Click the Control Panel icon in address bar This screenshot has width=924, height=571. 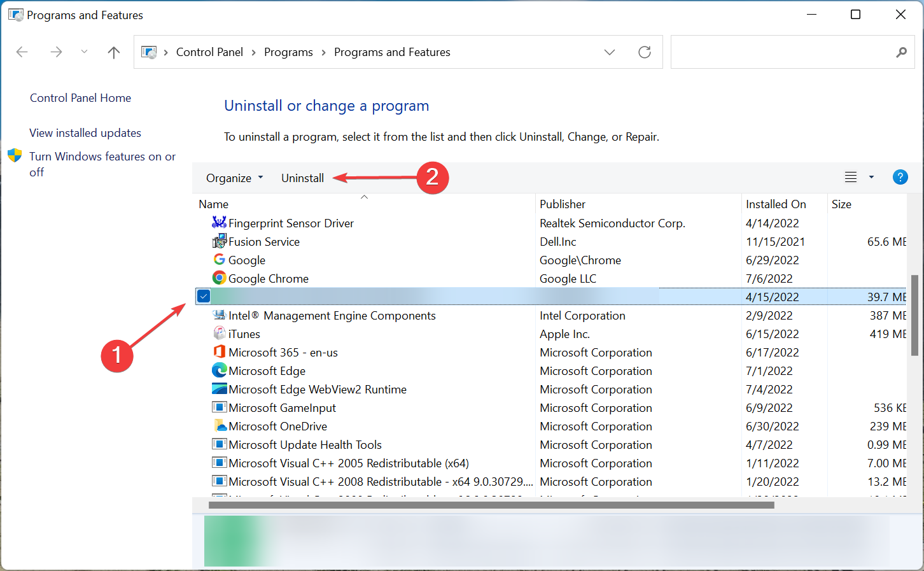[149, 52]
